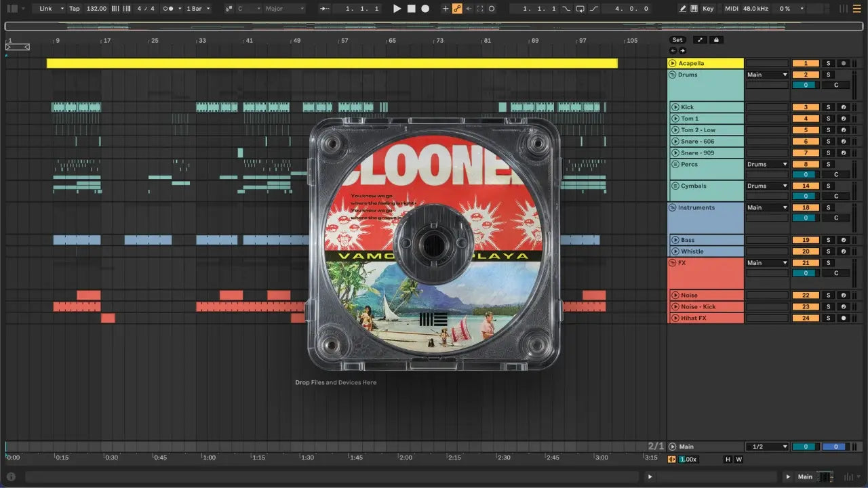Click the Arrangement Record circle button
868x488 pixels.
coord(425,9)
